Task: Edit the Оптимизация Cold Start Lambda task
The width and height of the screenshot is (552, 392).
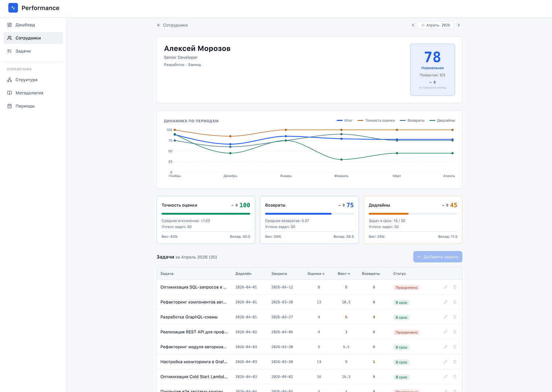Action: point(445,376)
